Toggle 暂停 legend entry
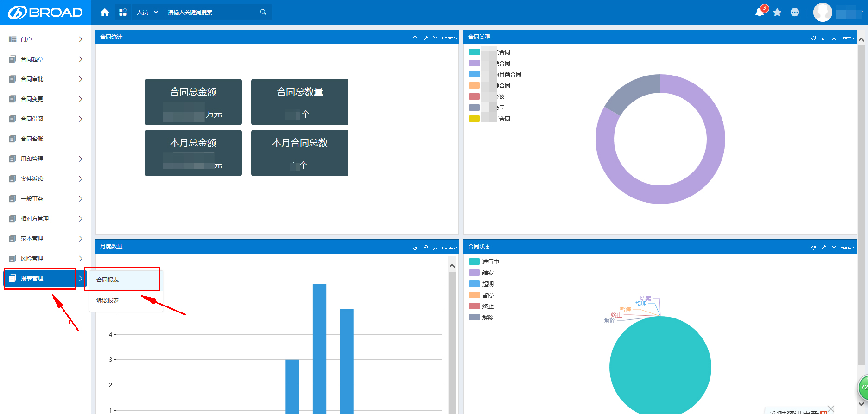Viewport: 868px width, 414px height. click(x=481, y=295)
